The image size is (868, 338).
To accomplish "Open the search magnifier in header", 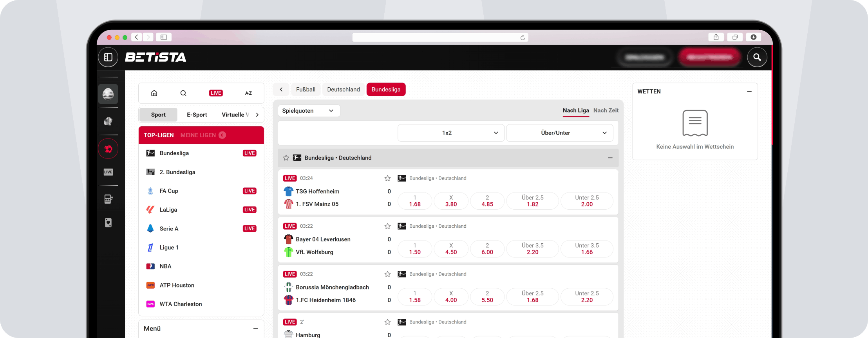I will [x=757, y=57].
